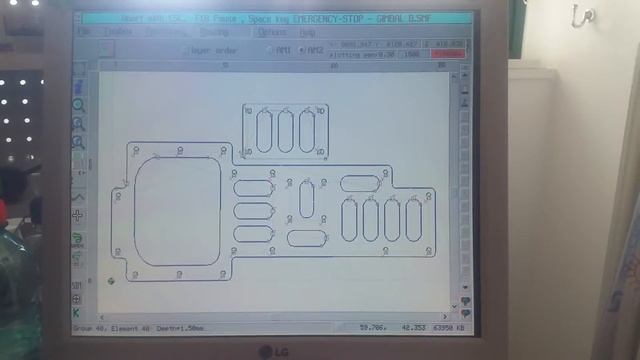This screenshot has height=360, width=640.
Task: Click the vertical scrollbar up arrow
Action: point(453,76)
